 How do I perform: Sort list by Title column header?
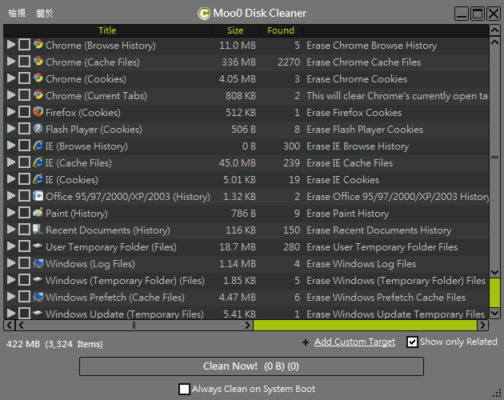pos(107,30)
